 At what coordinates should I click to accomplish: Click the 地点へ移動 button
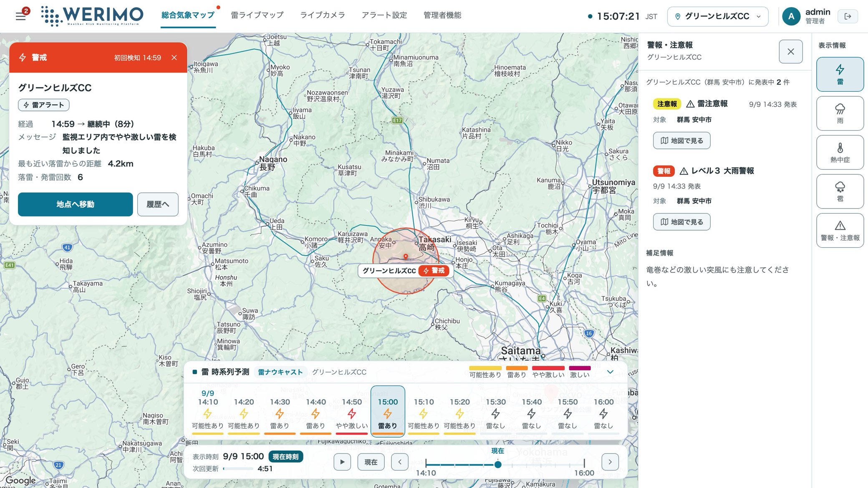pyautogui.click(x=75, y=204)
